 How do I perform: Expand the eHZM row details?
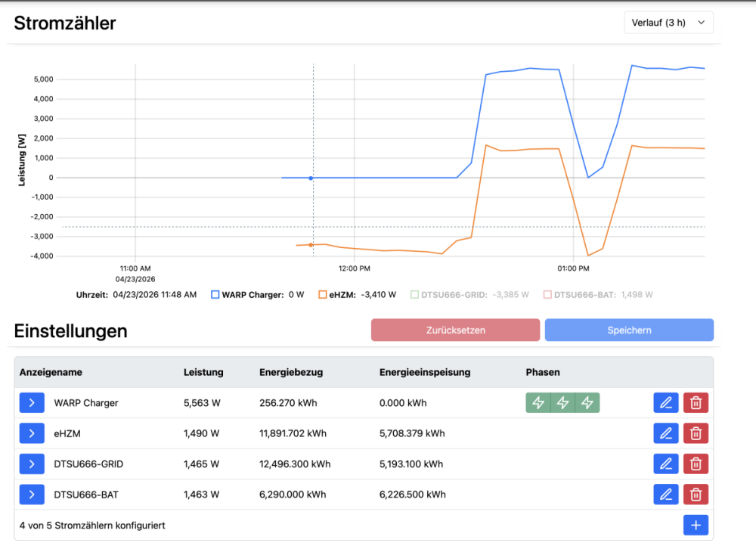click(x=32, y=433)
